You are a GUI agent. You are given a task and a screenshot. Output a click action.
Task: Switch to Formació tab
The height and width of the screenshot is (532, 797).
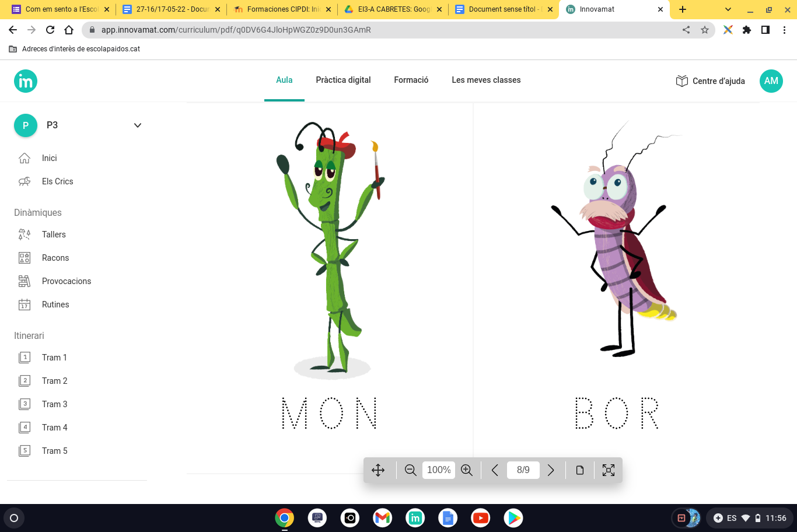411,80
